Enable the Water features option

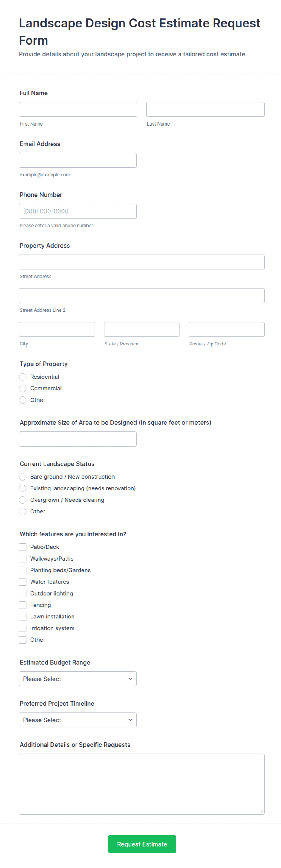(x=23, y=582)
